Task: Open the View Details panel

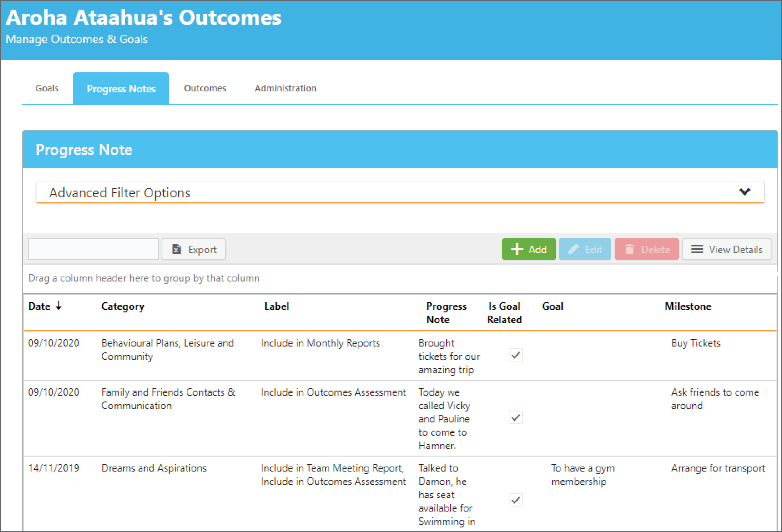Action: [x=727, y=249]
